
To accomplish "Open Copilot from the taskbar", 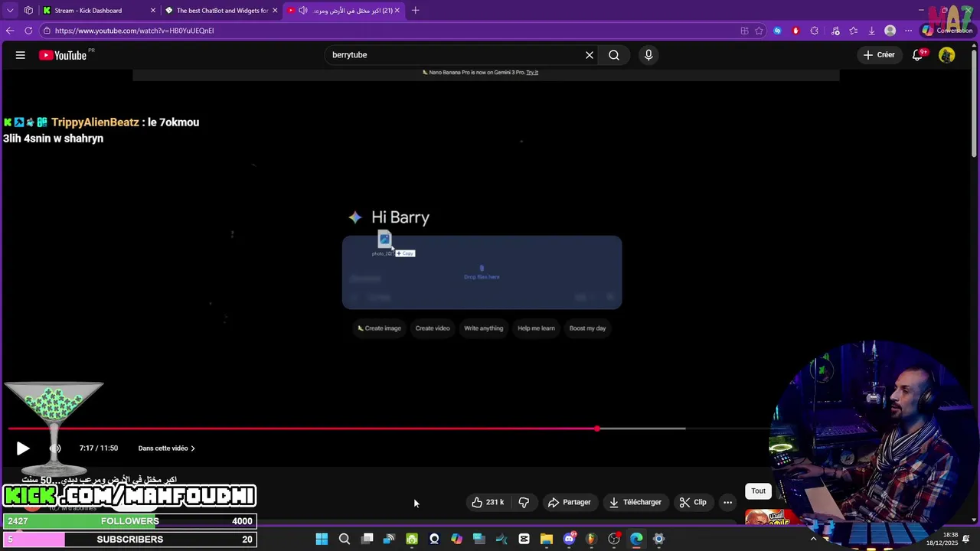I will 456,539.
